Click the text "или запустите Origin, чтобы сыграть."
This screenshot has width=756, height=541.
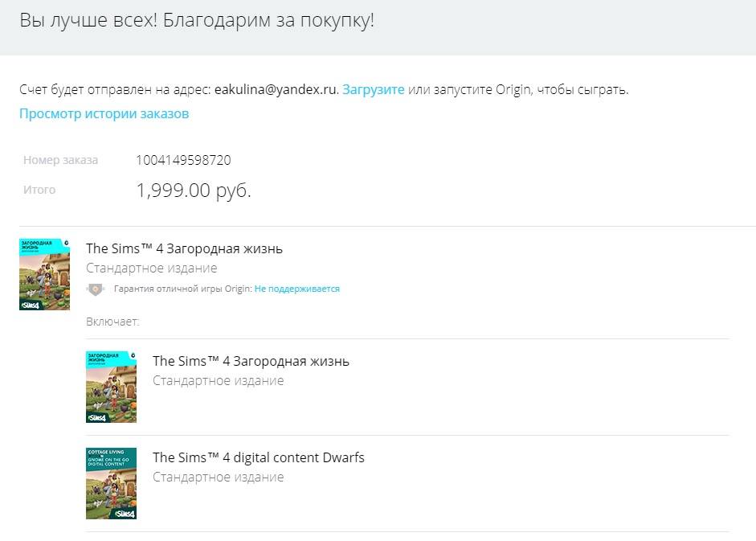[518, 90]
